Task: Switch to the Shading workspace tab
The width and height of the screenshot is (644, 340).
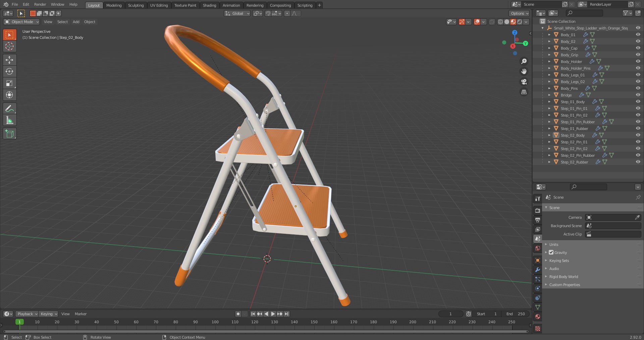Action: point(209,5)
